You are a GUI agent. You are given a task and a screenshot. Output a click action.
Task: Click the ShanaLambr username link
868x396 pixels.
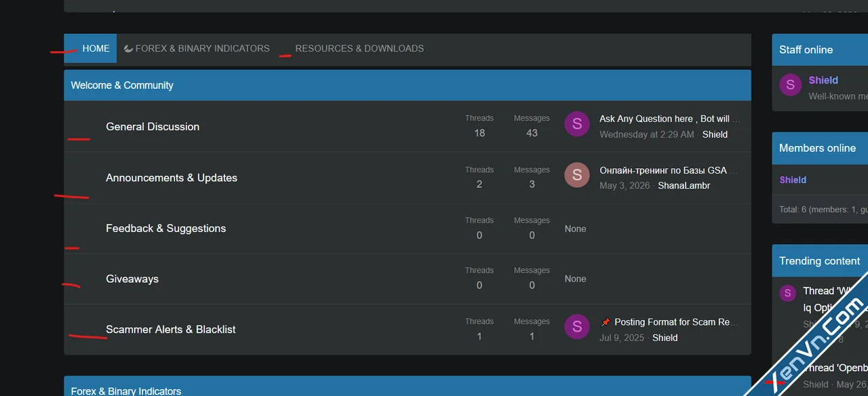pos(684,185)
